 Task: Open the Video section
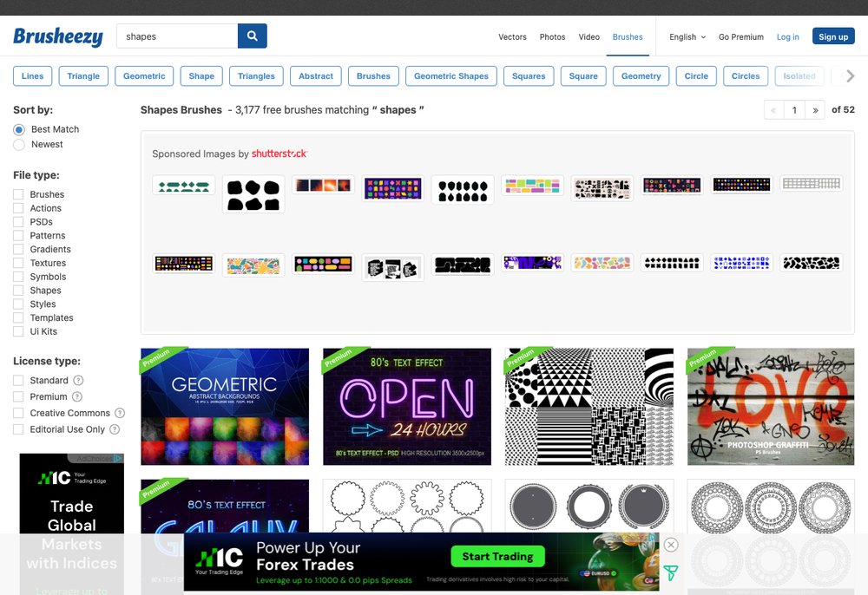tap(589, 37)
